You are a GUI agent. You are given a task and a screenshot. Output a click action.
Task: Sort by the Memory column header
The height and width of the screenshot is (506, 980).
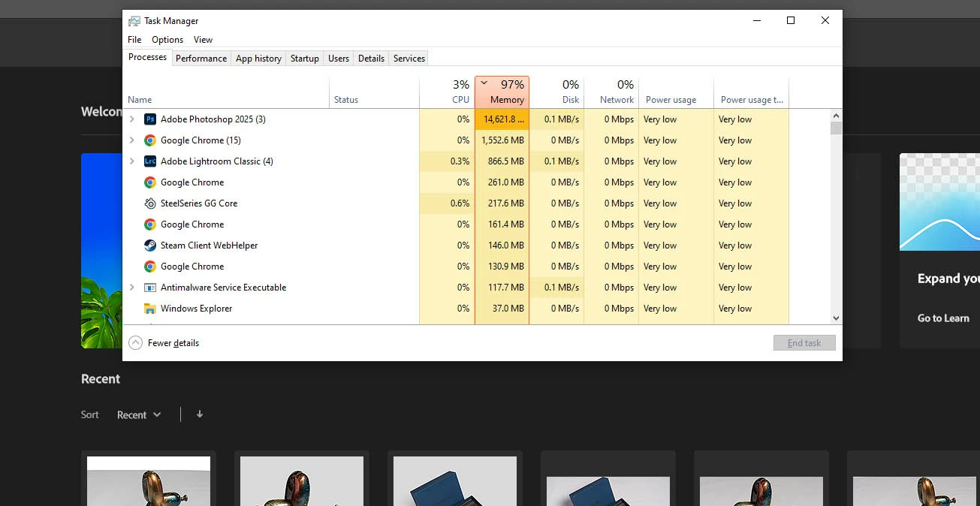(x=502, y=92)
